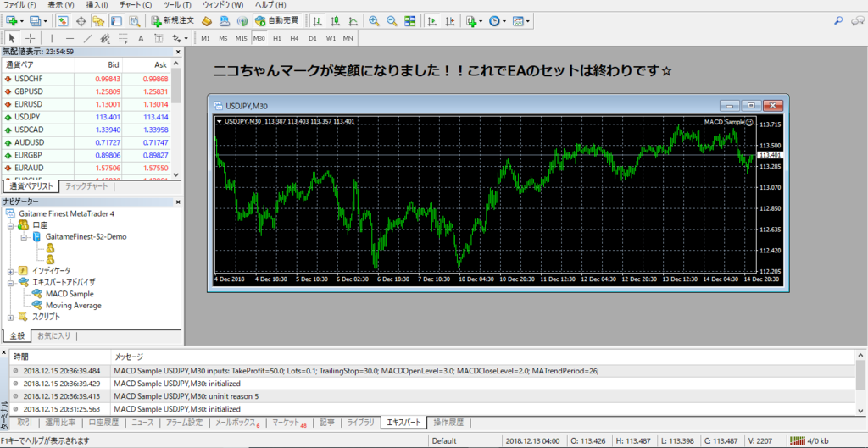Screen dimensions: 868x448
Task: Click the Market Watch vertical scrollbar
Action: [176, 119]
